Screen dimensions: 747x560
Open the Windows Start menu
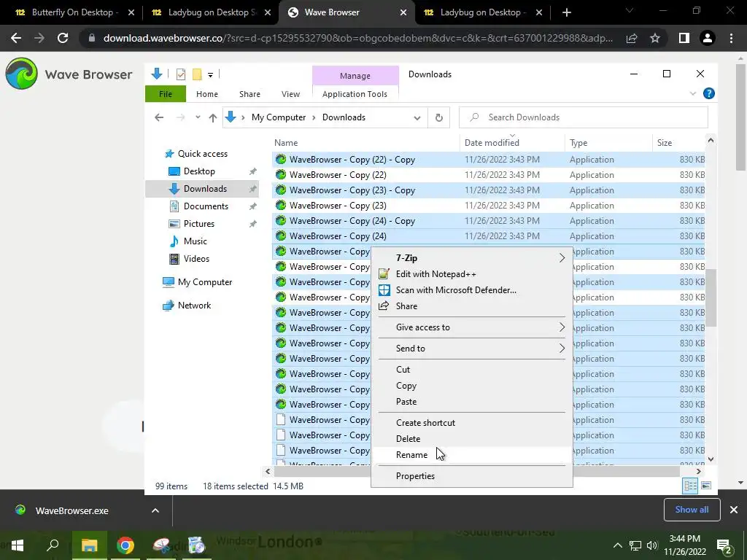[18, 545]
